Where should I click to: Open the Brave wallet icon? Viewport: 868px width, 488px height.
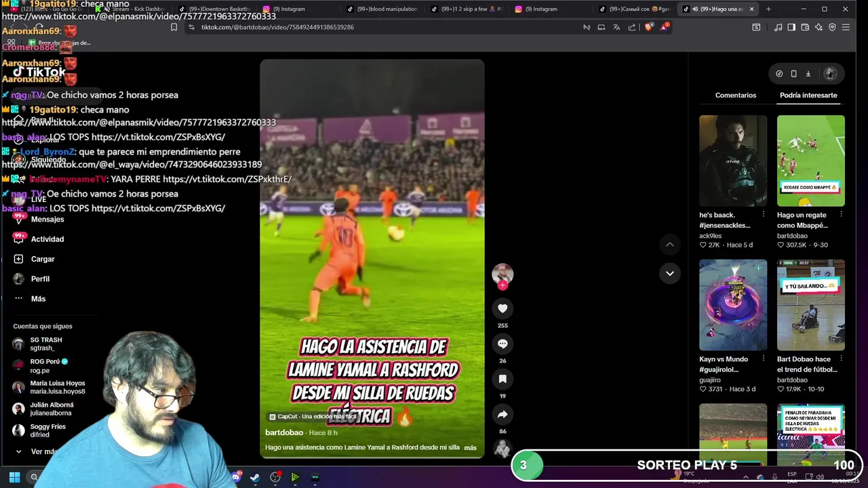pyautogui.click(x=805, y=27)
